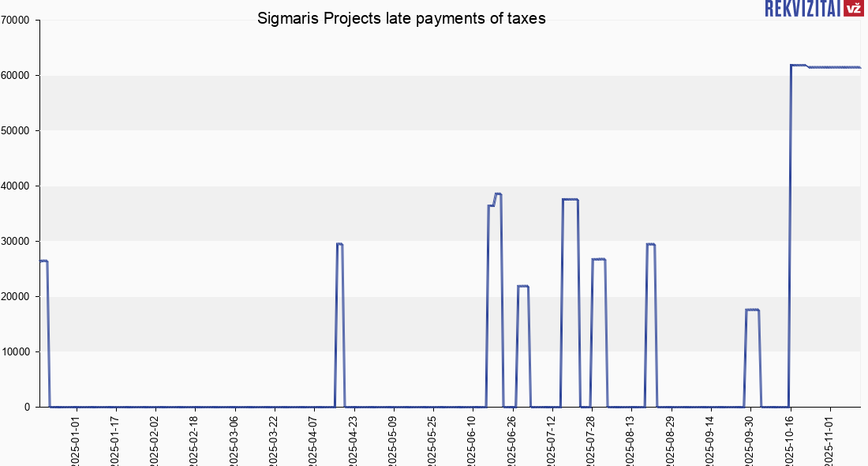Select the 70000 y-axis label
Image resolution: width=868 pixels, height=466 pixels.
15,21
